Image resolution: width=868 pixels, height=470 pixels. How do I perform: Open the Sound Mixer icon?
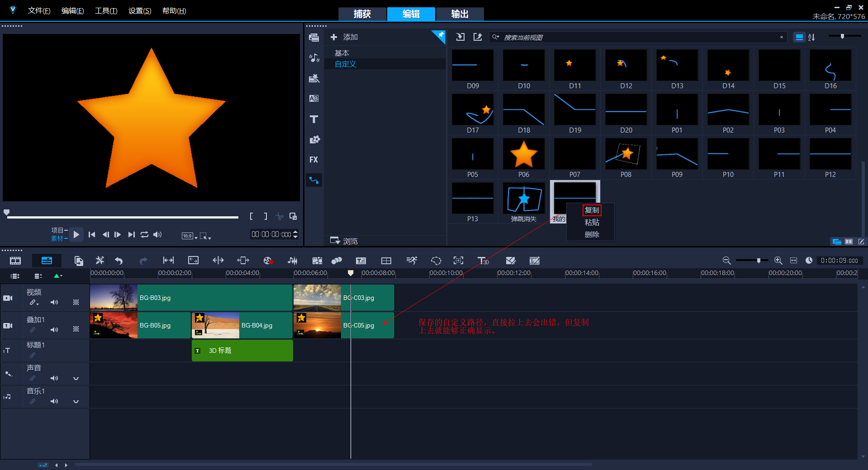[x=293, y=261]
